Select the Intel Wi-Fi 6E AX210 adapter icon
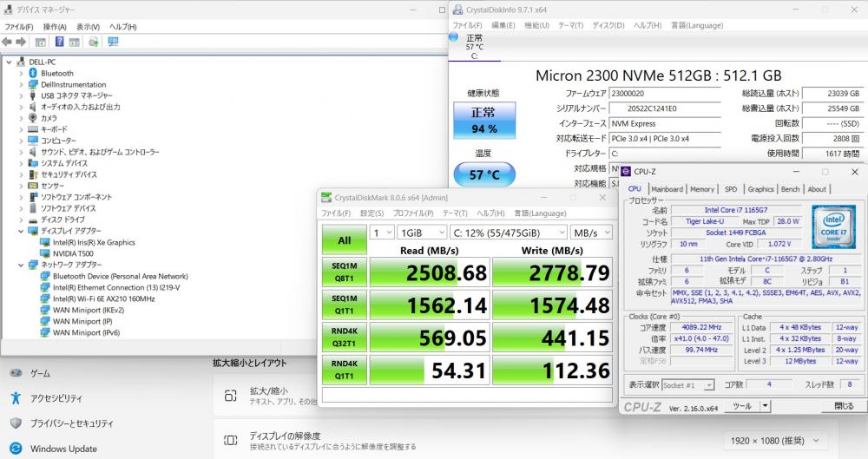 [x=45, y=298]
